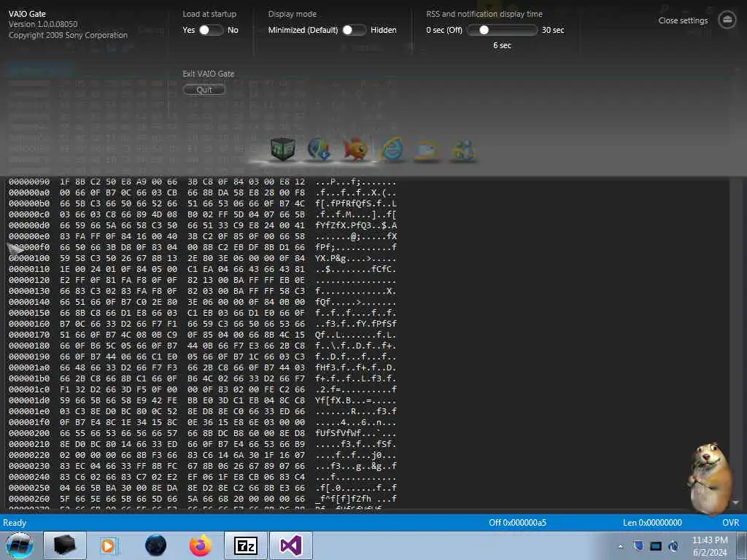This screenshot has height=560, width=747.
Task: Click the toolbox icon beside Close settings
Action: pos(727,20)
